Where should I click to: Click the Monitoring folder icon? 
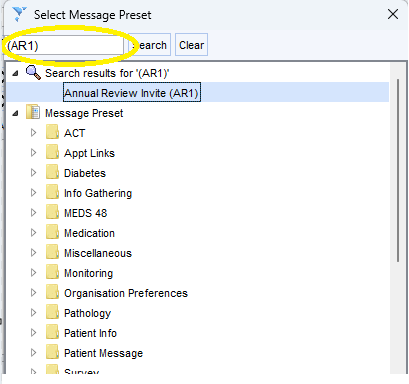(53, 272)
